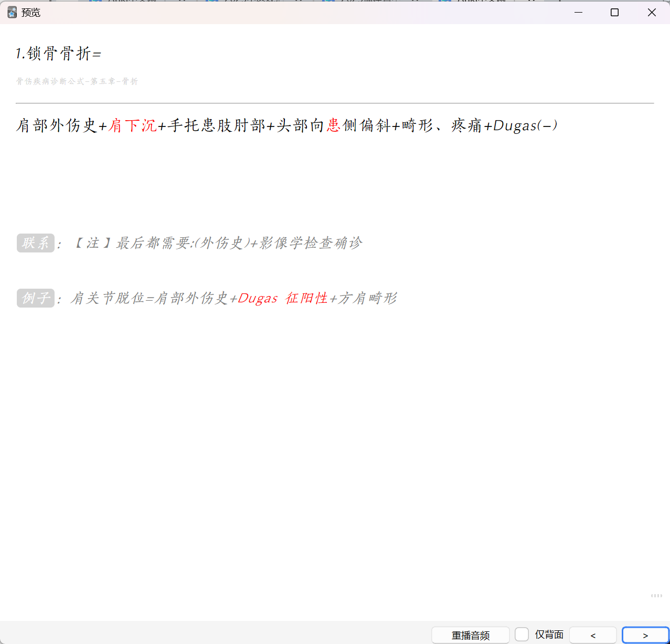This screenshot has height=644, width=670.
Task: Click the 例子 label badge
Action: point(36,298)
